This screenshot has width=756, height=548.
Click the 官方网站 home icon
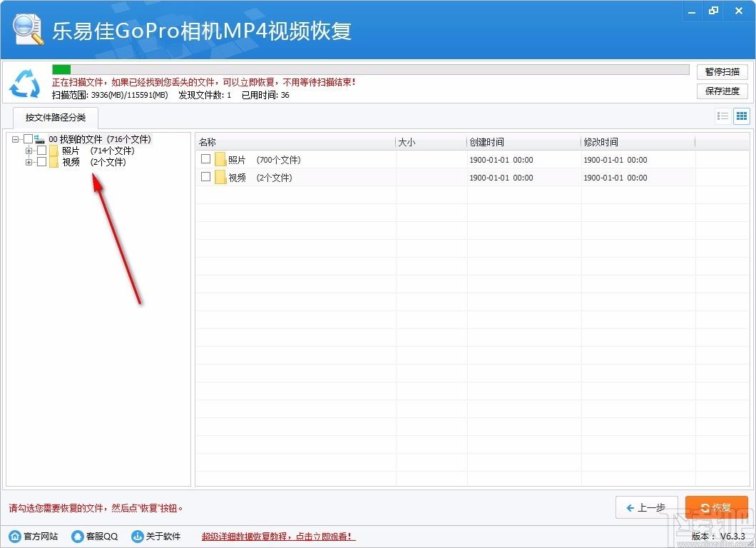pos(16,537)
